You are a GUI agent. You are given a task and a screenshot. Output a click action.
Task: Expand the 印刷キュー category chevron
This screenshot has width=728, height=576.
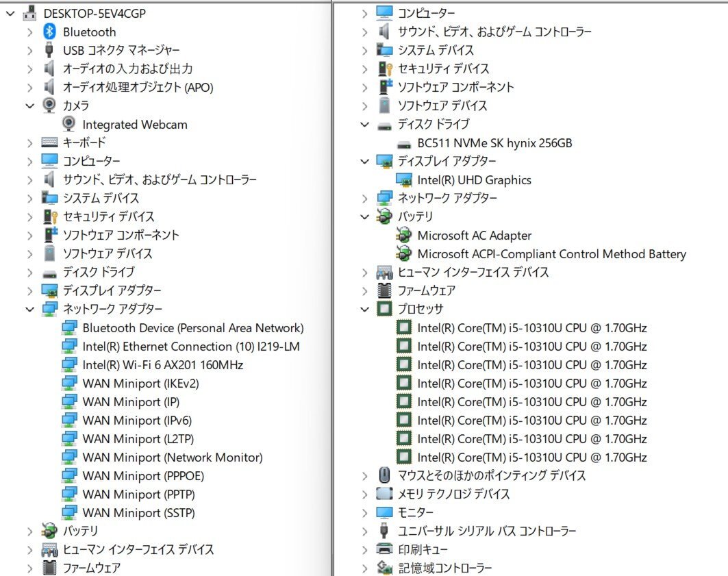365,549
